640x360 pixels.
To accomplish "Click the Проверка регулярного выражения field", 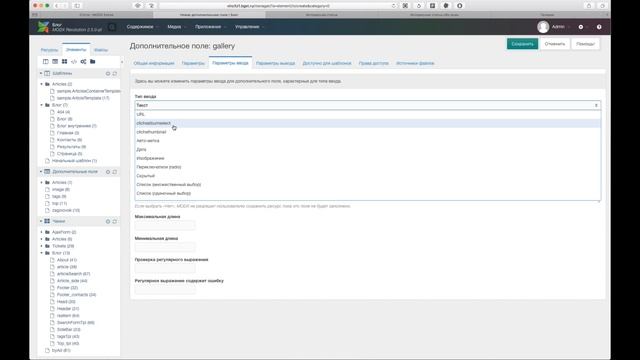I will point(165,268).
